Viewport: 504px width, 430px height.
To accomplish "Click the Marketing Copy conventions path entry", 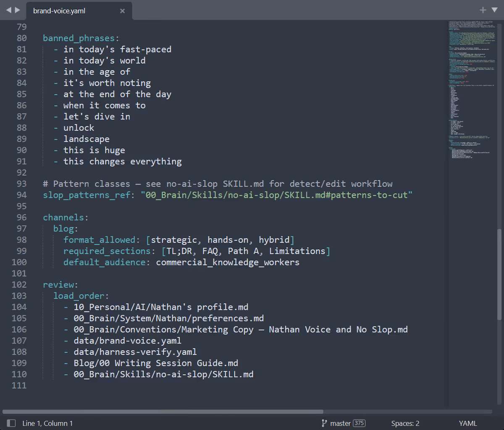I will (241, 329).
